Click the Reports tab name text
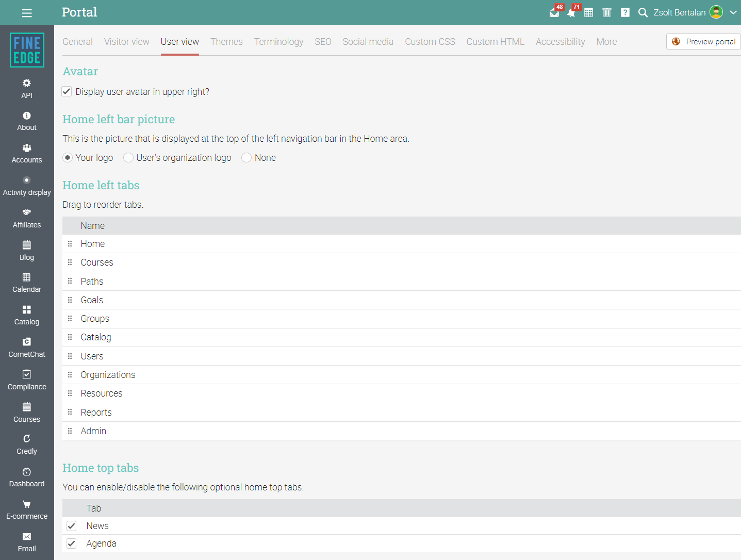Screen dimensions: 741x560 96,413
